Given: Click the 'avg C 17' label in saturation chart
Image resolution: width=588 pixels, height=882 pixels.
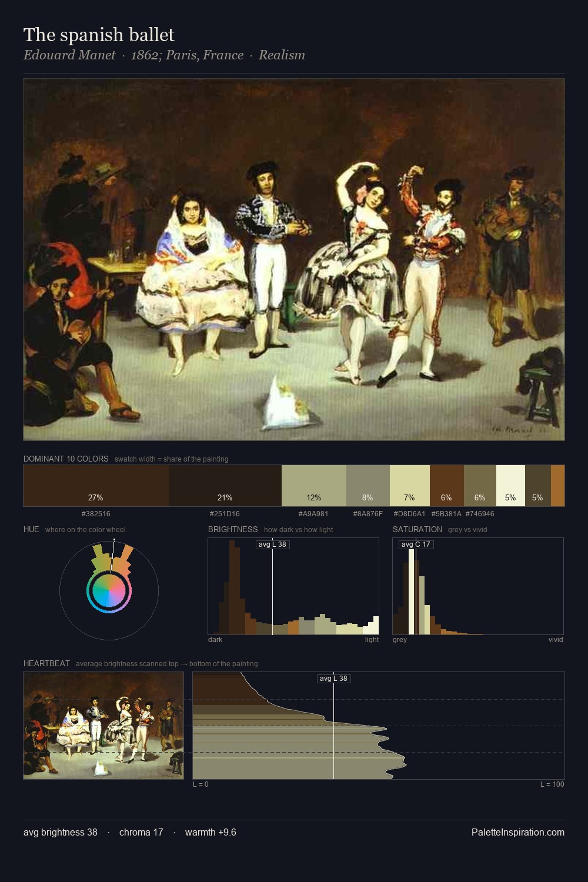Looking at the screenshot, I should [416, 544].
